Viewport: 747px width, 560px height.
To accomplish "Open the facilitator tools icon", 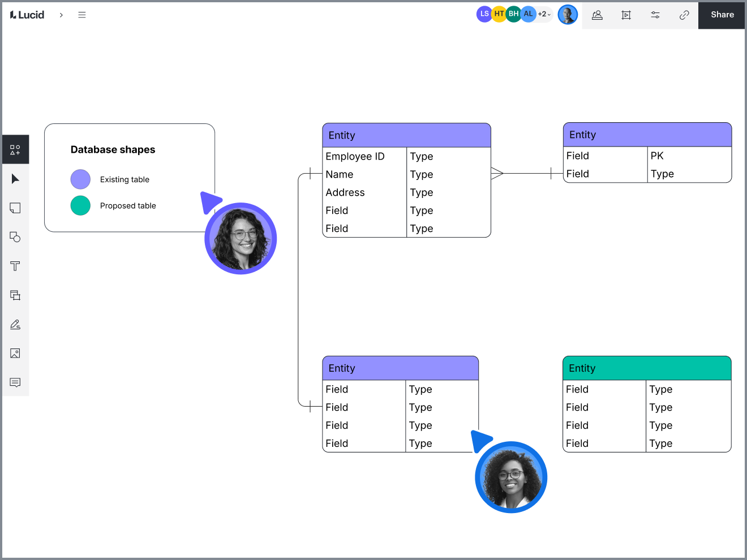I will click(597, 15).
